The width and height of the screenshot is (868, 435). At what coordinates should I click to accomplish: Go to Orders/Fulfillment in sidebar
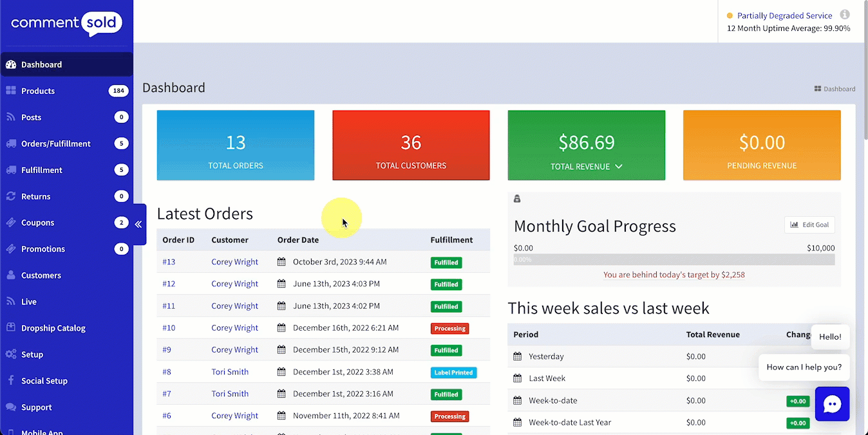click(56, 143)
